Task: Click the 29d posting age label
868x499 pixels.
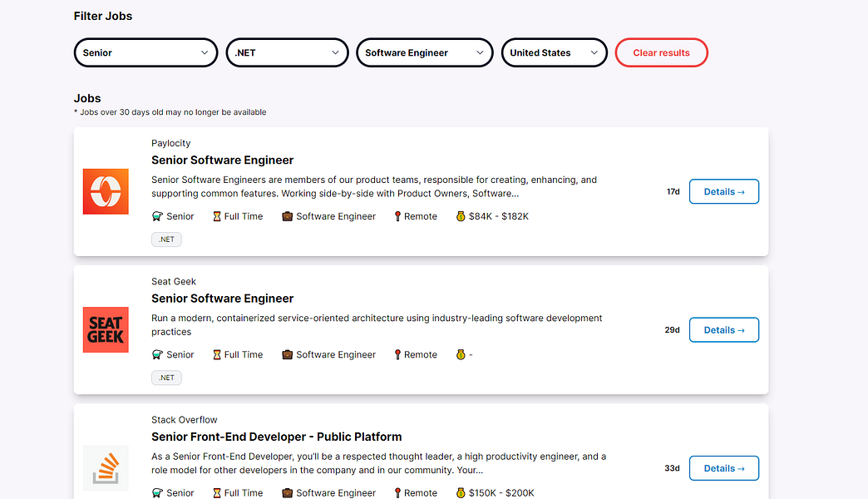Action: (672, 330)
